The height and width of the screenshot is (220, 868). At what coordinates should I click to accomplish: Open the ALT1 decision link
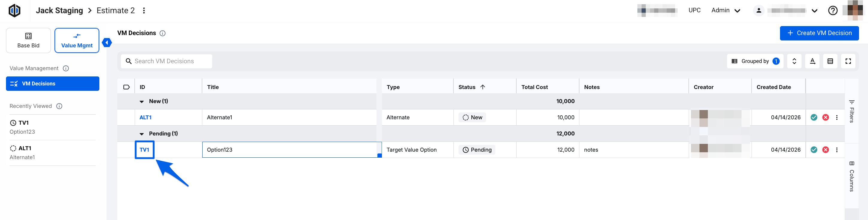145,117
